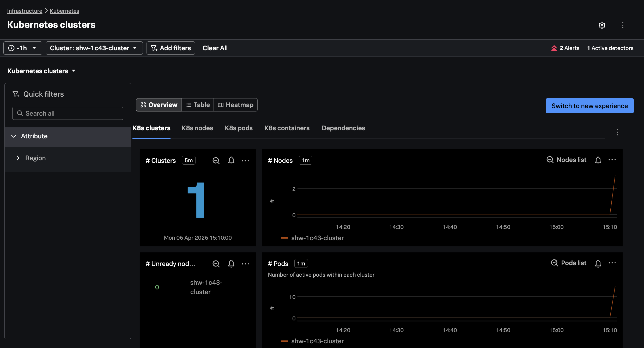
Task: Open the settings gear icon
Action: (602, 25)
